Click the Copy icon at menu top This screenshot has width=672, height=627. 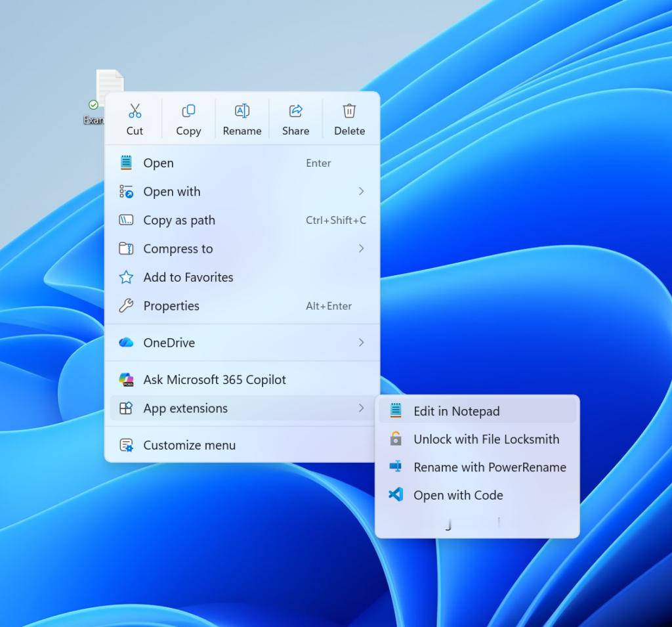pyautogui.click(x=188, y=111)
